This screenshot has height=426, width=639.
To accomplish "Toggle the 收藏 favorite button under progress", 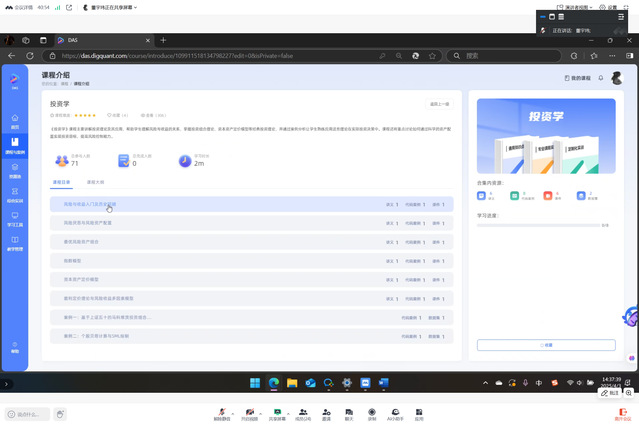I will pos(546,345).
